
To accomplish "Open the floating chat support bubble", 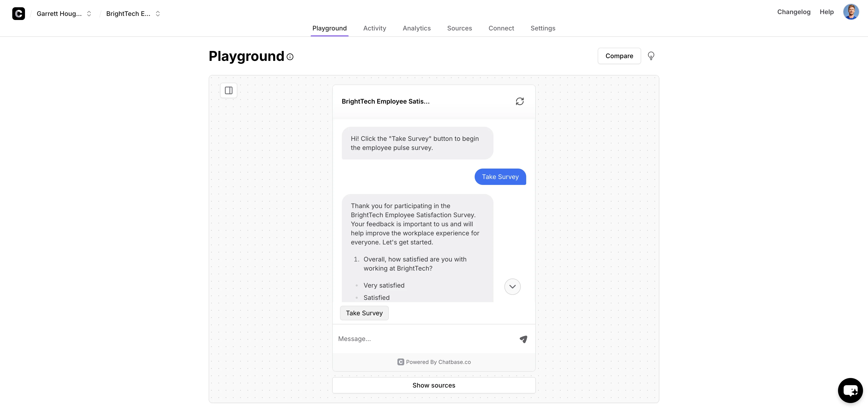I will point(850,390).
